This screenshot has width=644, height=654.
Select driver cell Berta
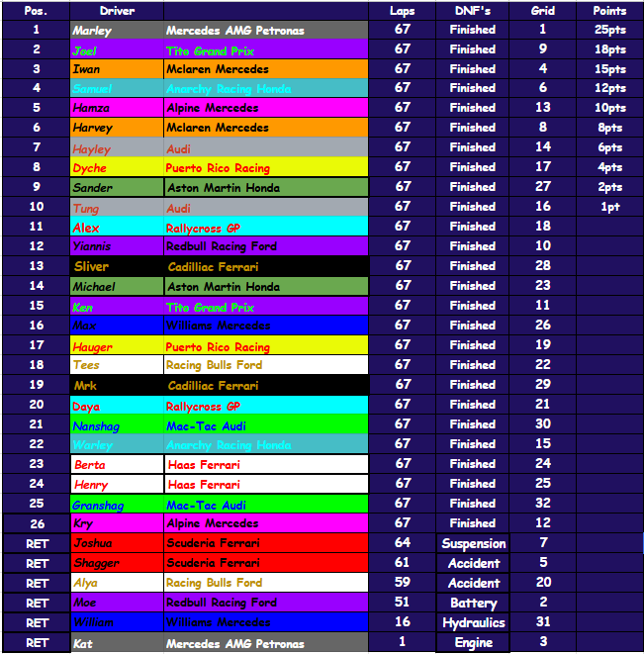point(117,464)
